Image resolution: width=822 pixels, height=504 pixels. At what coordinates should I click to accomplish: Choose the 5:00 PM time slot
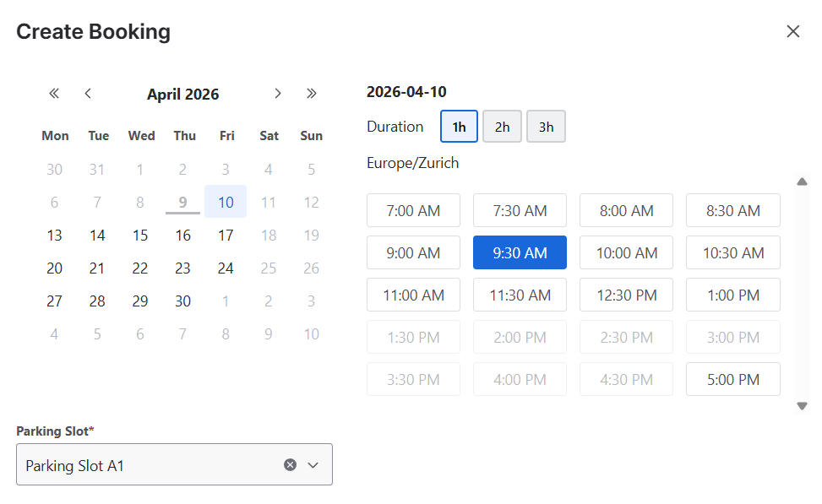pos(732,380)
